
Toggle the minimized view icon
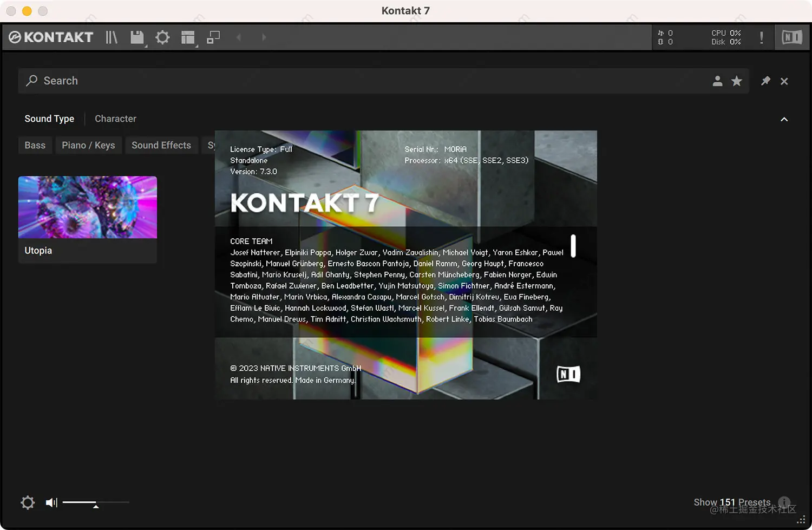pyautogui.click(x=213, y=37)
